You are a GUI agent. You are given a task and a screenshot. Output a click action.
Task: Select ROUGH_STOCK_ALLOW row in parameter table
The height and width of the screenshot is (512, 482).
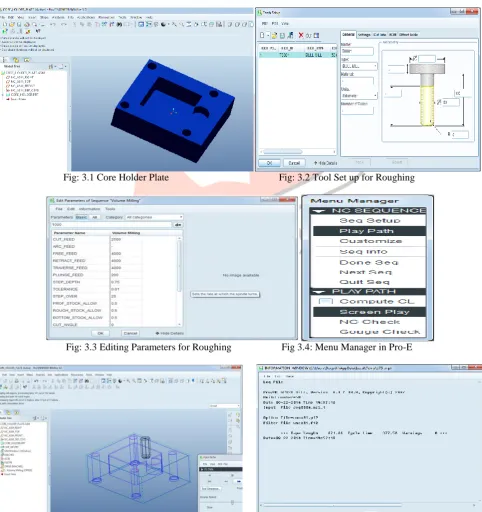coord(114,310)
